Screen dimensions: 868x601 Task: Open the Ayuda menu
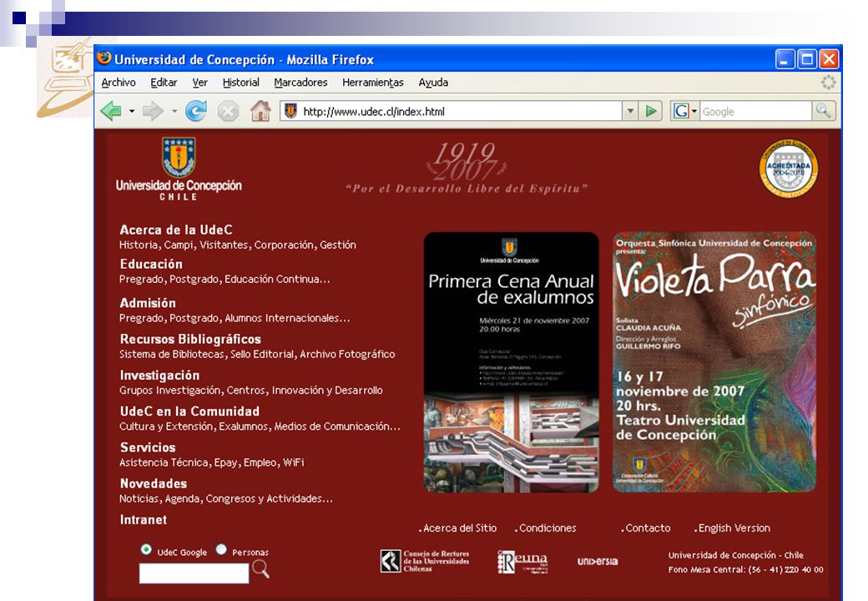click(x=433, y=83)
